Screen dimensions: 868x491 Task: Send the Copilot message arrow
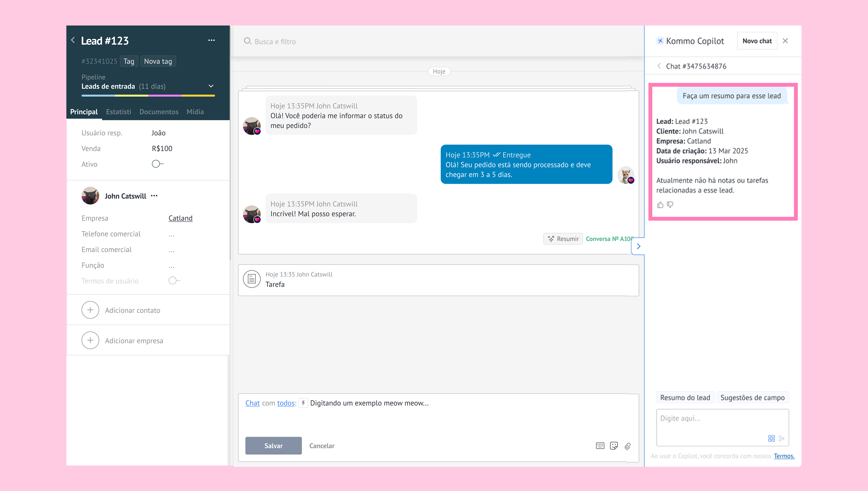click(x=782, y=438)
